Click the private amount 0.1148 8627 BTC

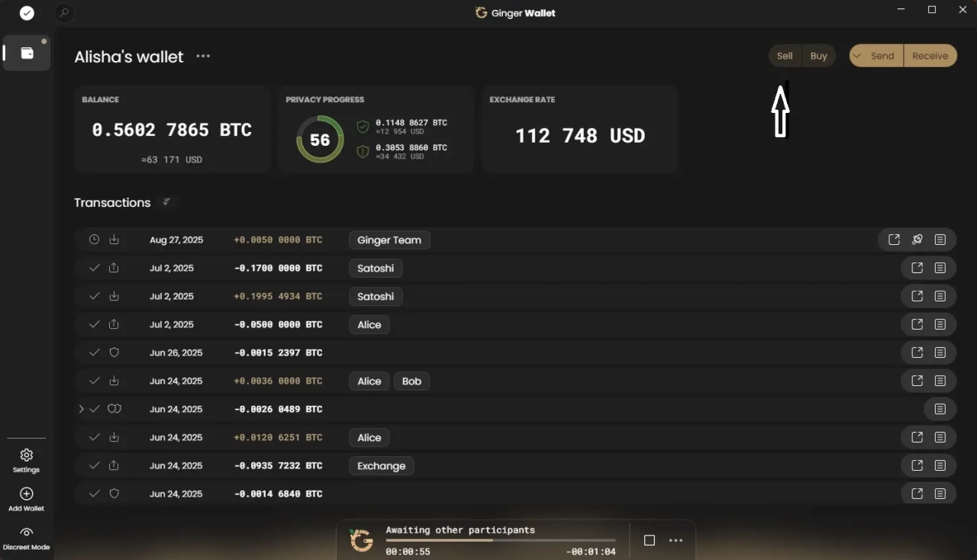pos(411,122)
